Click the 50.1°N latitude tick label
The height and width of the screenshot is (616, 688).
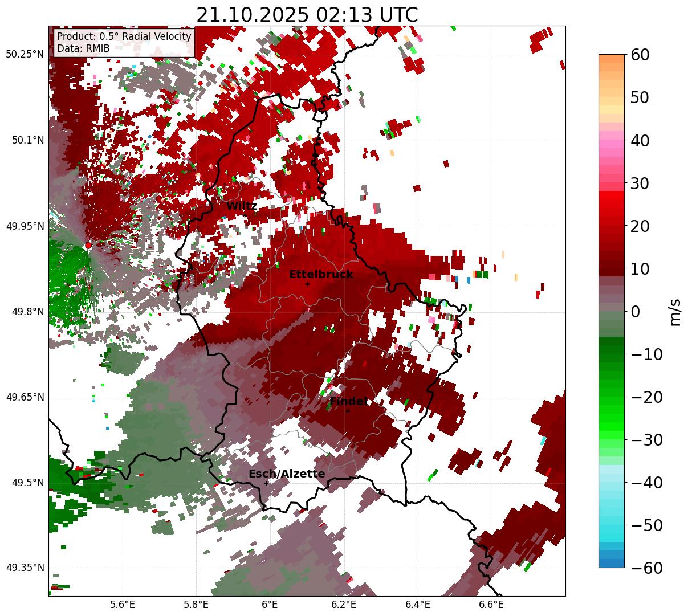pyautogui.click(x=27, y=140)
